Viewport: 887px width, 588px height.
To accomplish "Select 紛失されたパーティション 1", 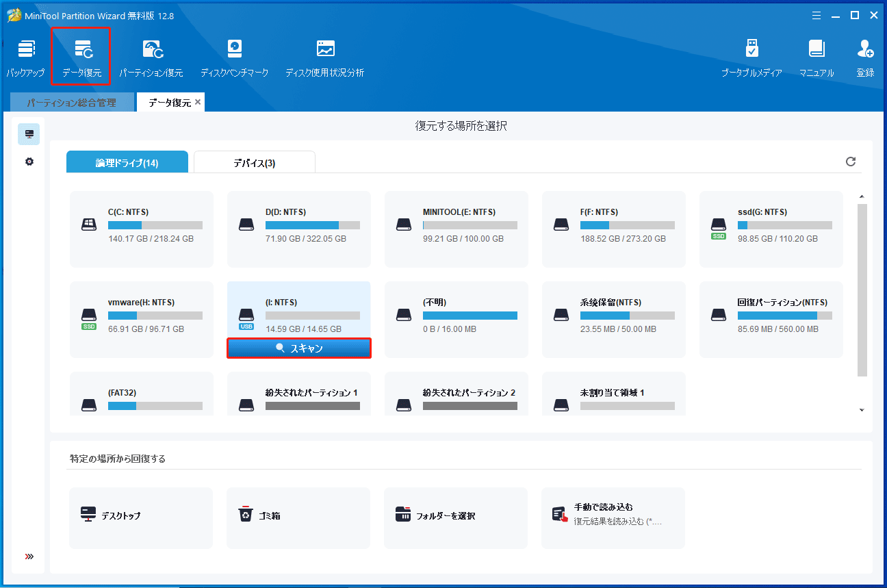I will 299,394.
